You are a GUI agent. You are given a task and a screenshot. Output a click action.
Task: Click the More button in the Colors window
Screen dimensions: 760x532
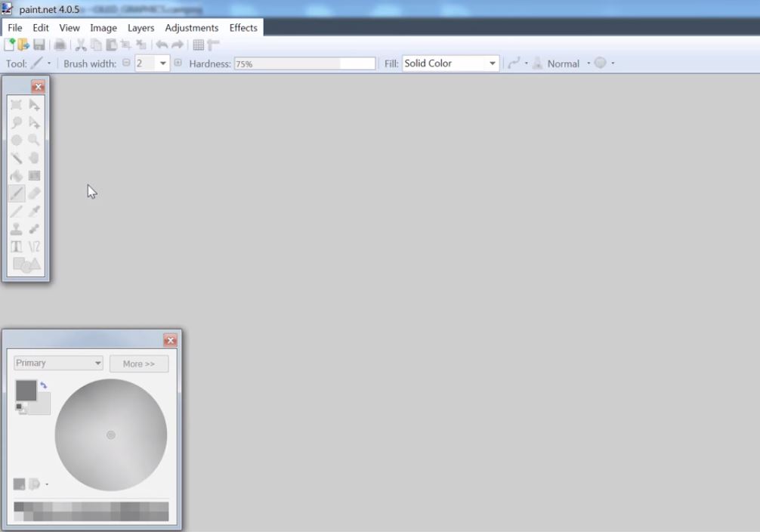138,363
